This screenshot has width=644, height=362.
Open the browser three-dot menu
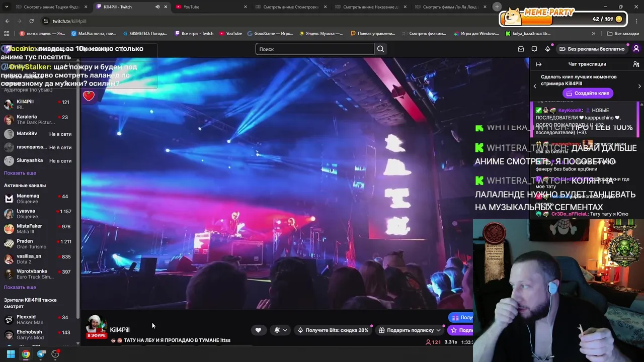[637, 21]
